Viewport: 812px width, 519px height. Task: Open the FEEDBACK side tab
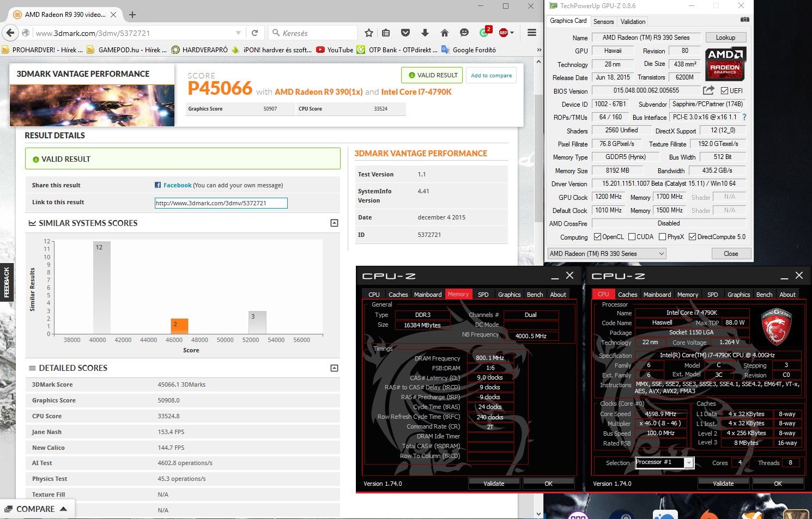[x=7, y=282]
